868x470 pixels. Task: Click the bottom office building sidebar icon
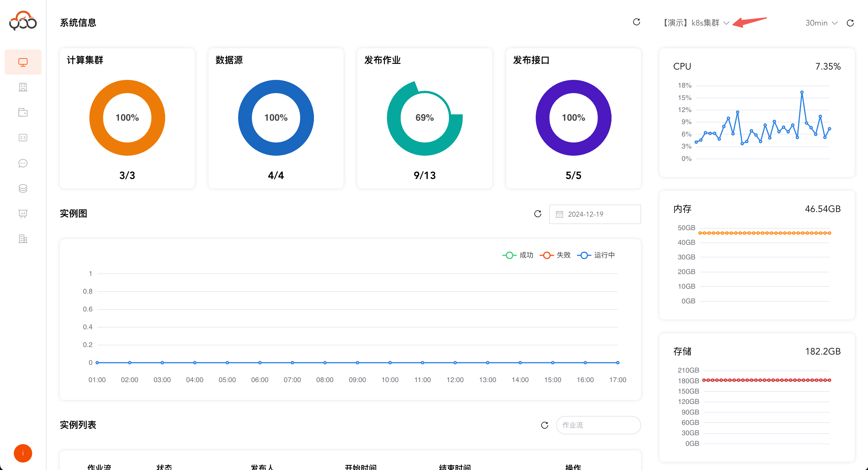23,239
